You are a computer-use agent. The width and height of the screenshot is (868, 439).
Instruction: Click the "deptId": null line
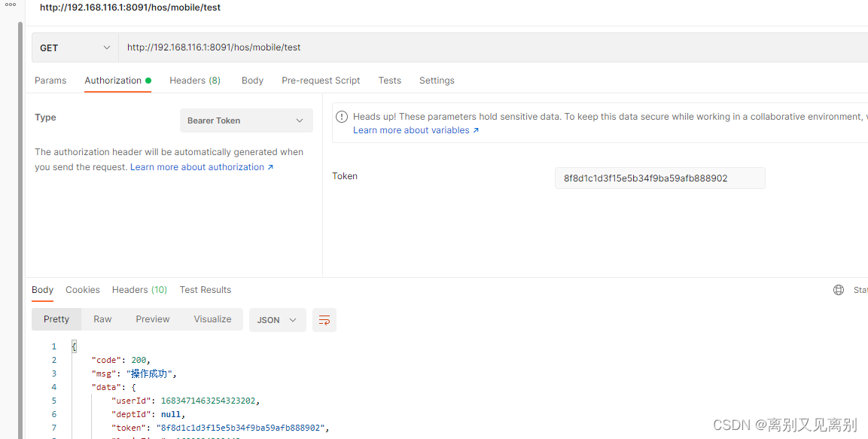point(148,414)
